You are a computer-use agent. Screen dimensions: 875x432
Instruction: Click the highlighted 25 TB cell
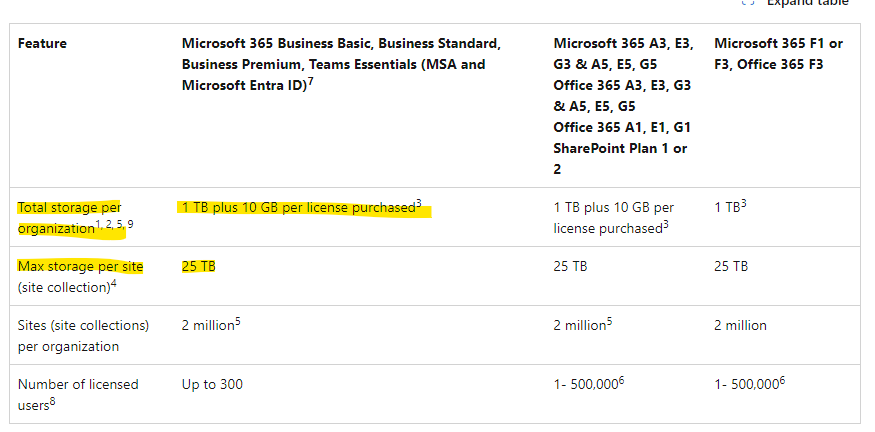coord(199,267)
